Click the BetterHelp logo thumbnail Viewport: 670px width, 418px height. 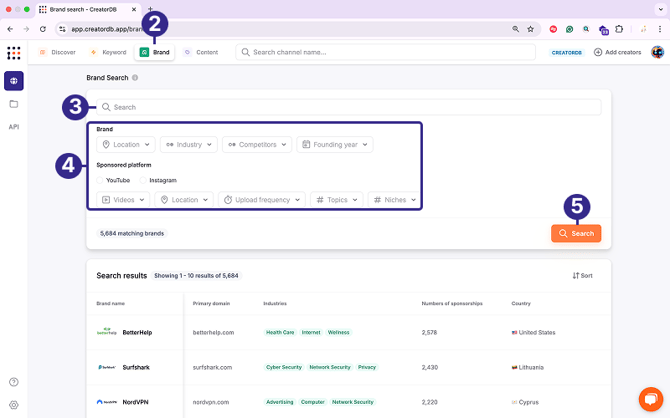(x=106, y=332)
